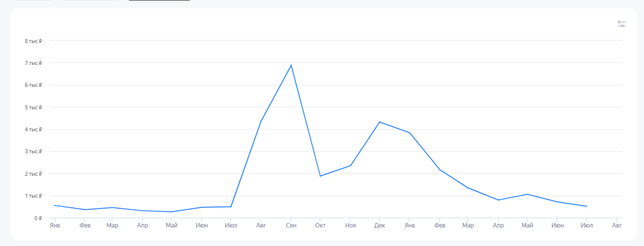
Task: Select the Дек label on the x-axis
Action: click(379, 225)
